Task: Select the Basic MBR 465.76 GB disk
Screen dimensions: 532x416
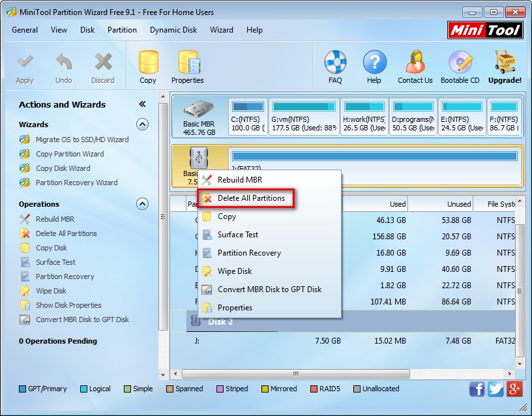Action: [x=199, y=117]
